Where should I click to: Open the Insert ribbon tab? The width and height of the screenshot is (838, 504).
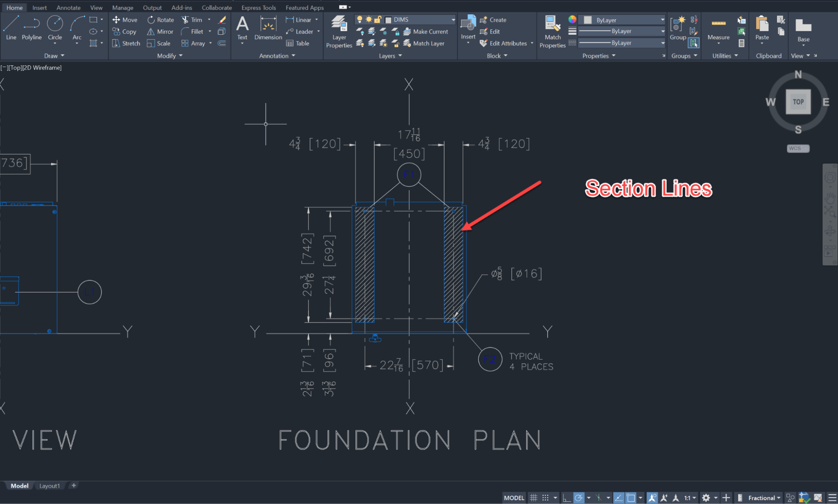tap(39, 8)
